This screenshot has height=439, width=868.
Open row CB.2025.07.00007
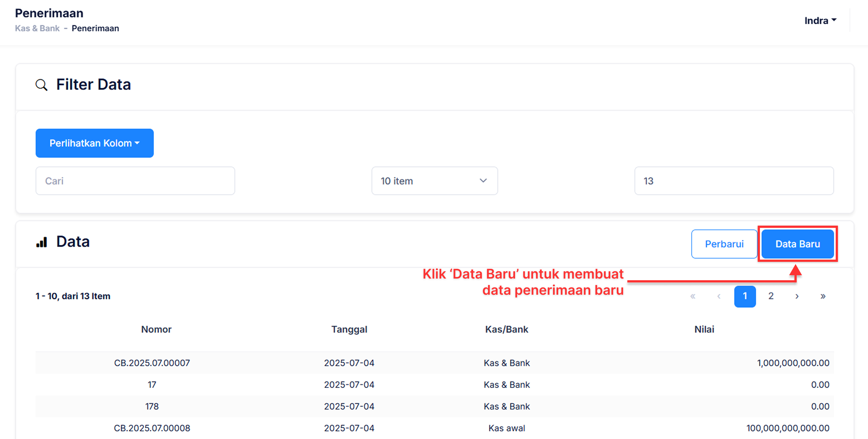(152, 363)
